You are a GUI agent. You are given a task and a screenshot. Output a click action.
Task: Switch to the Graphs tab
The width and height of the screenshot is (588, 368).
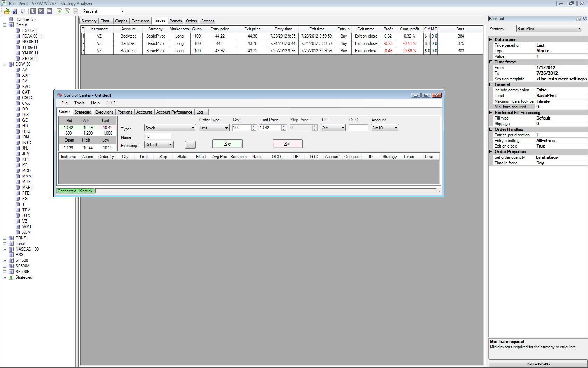(x=121, y=21)
